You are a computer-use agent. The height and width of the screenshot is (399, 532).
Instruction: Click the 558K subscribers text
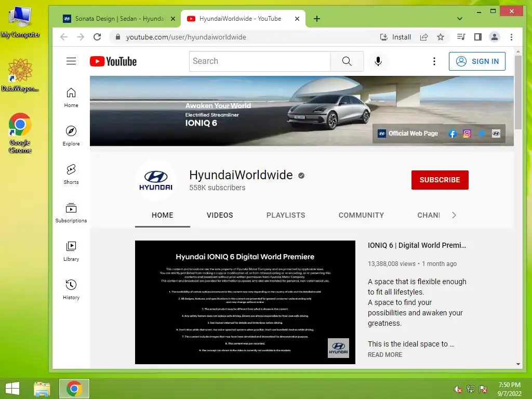[217, 188]
